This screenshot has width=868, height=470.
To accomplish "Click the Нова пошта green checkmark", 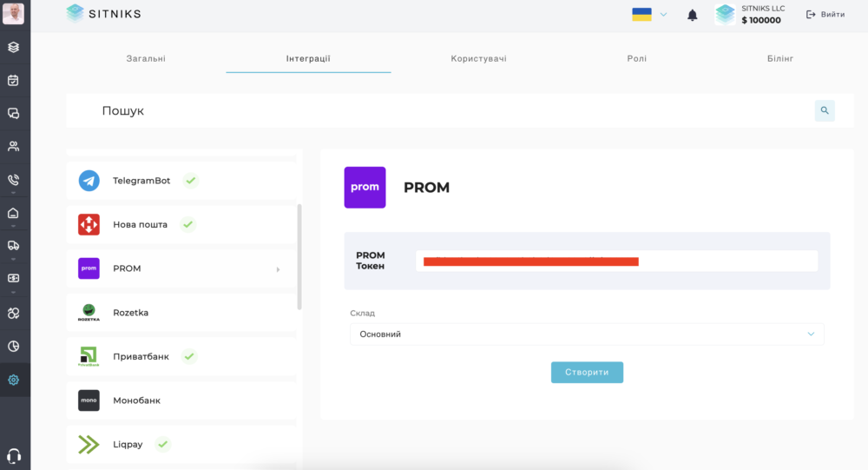I will (x=188, y=224).
